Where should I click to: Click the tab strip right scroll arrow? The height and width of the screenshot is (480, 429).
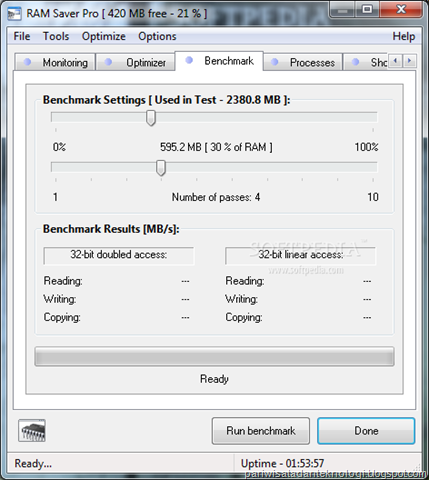410,61
